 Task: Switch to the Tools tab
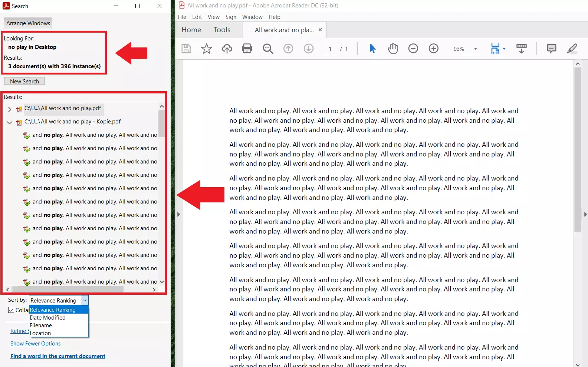click(222, 30)
